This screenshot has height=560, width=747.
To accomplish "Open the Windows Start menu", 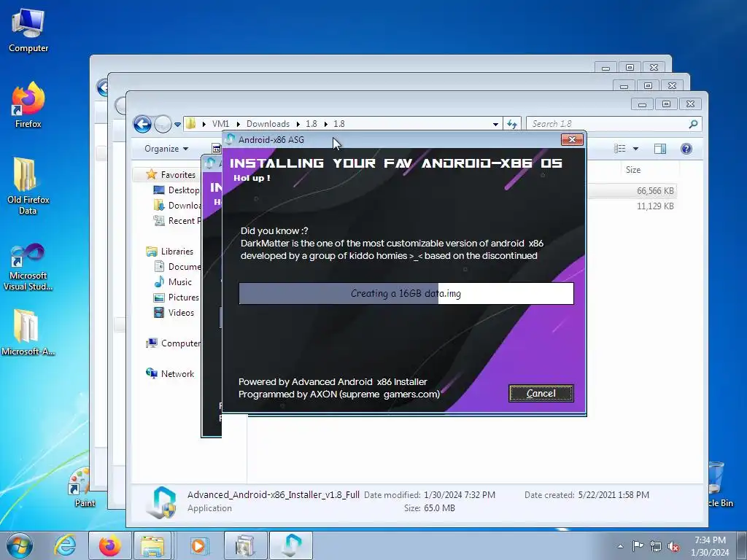I will click(x=19, y=546).
